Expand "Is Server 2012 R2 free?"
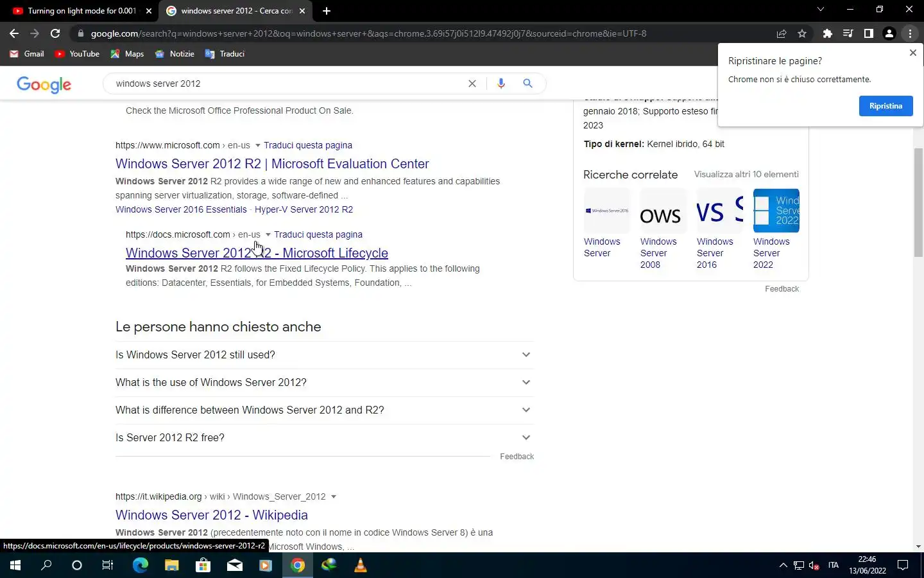The image size is (924, 578). click(324, 437)
